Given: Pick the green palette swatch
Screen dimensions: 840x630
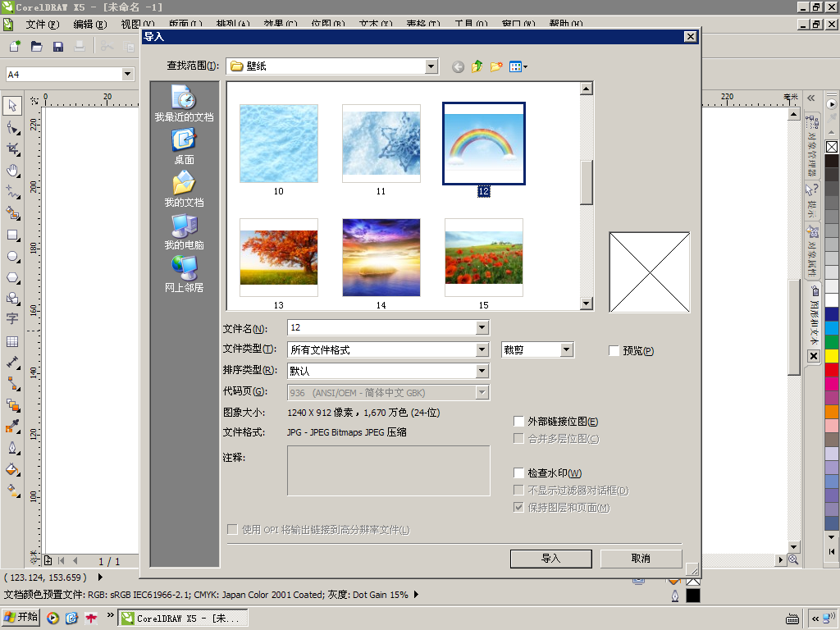Looking at the screenshot, I should (832, 342).
